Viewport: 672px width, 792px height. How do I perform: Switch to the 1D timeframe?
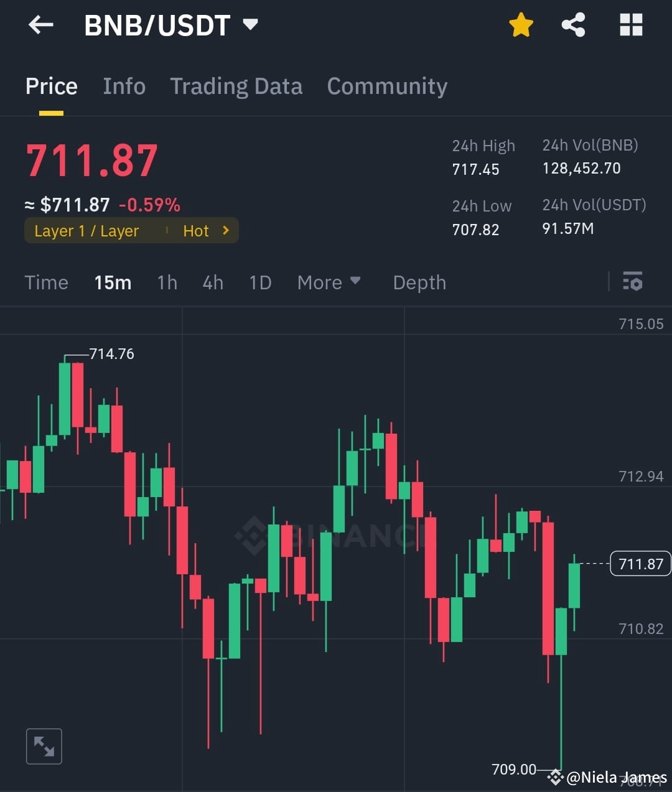pos(260,282)
